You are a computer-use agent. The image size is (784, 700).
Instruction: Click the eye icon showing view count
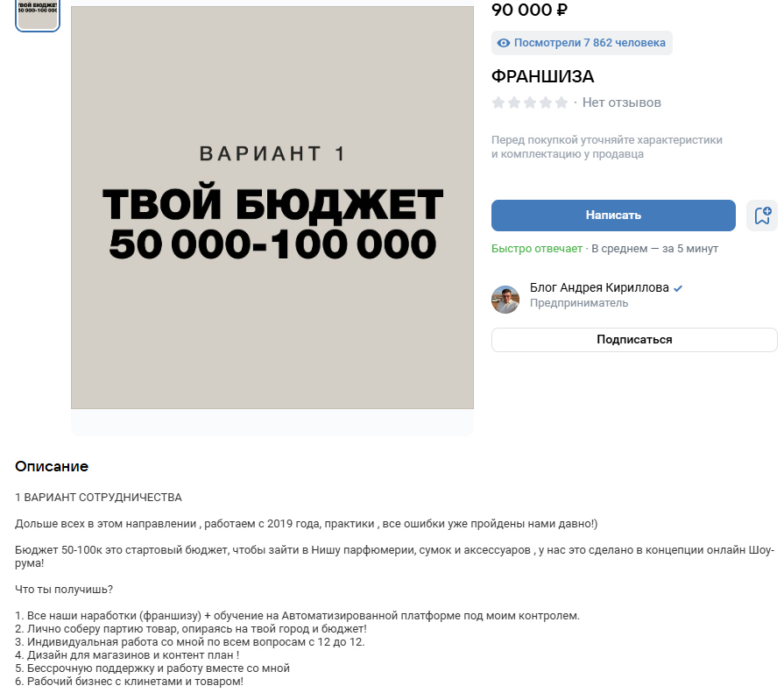point(505,43)
